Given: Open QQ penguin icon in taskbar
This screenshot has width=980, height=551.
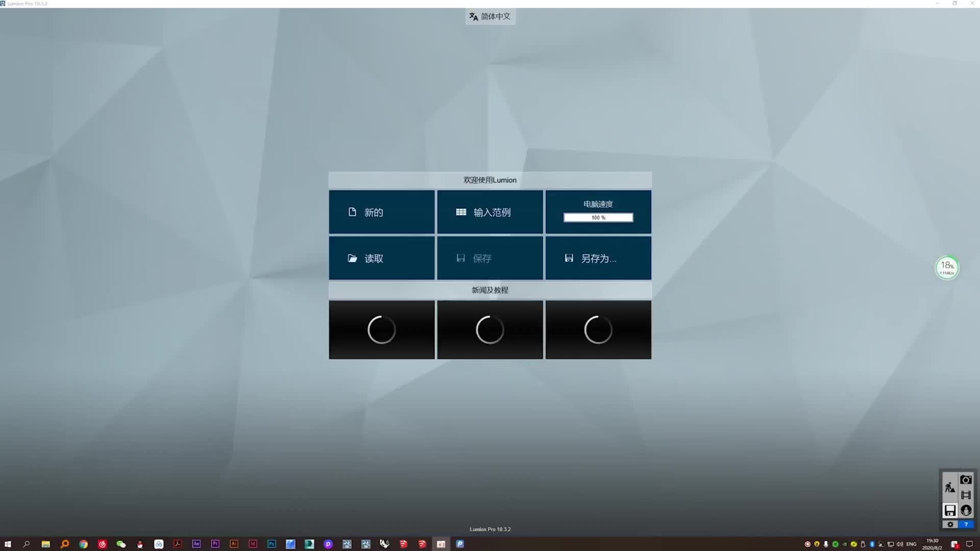Looking at the screenshot, I should pyautogui.click(x=140, y=544).
